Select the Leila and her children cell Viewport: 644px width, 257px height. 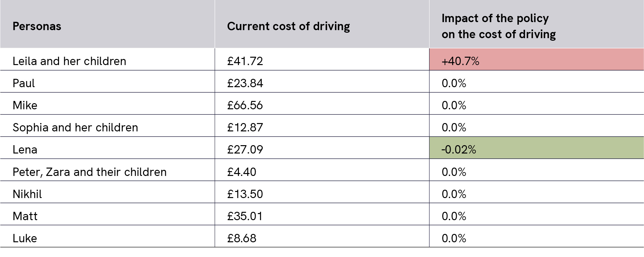tap(69, 61)
